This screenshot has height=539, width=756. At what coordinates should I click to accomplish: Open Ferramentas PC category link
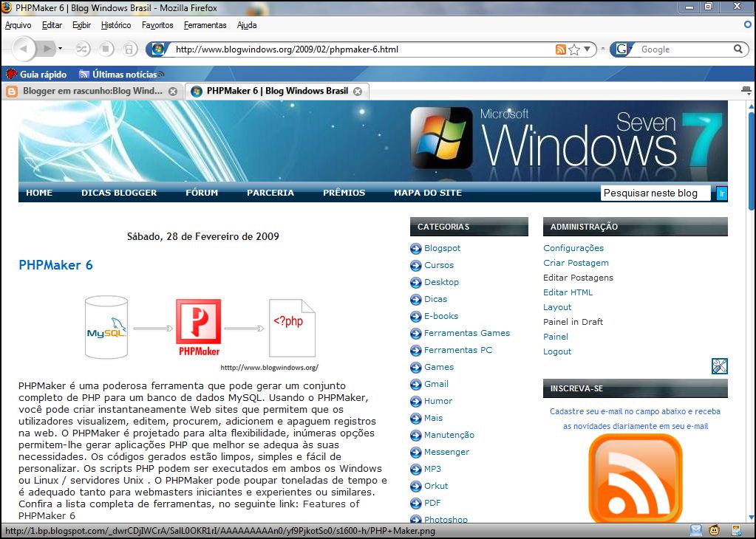(x=458, y=350)
